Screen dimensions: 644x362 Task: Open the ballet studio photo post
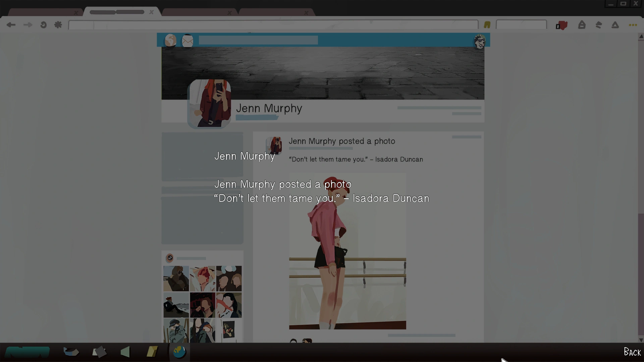(347, 251)
